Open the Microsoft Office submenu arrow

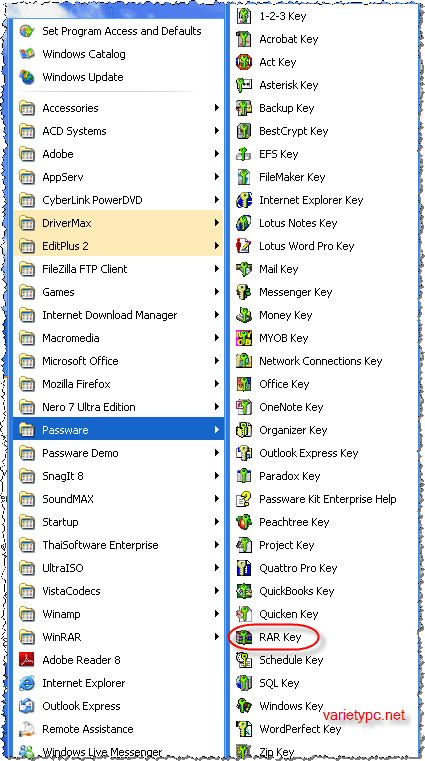click(217, 361)
